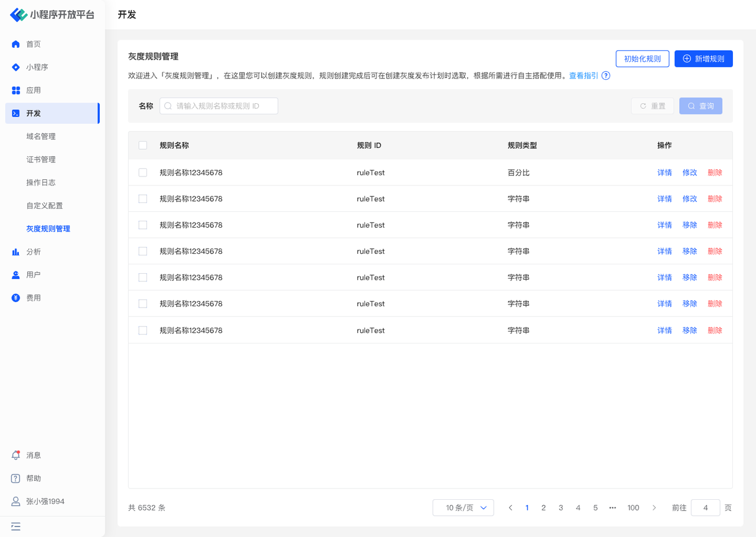Open the 10条/页 page size dropdown
This screenshot has width=756, height=537.
pos(463,507)
